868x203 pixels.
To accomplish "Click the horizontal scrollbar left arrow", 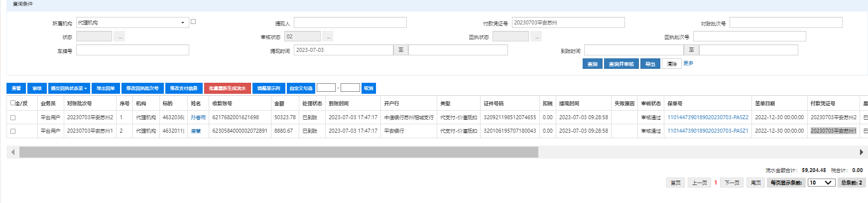I will (x=13, y=152).
